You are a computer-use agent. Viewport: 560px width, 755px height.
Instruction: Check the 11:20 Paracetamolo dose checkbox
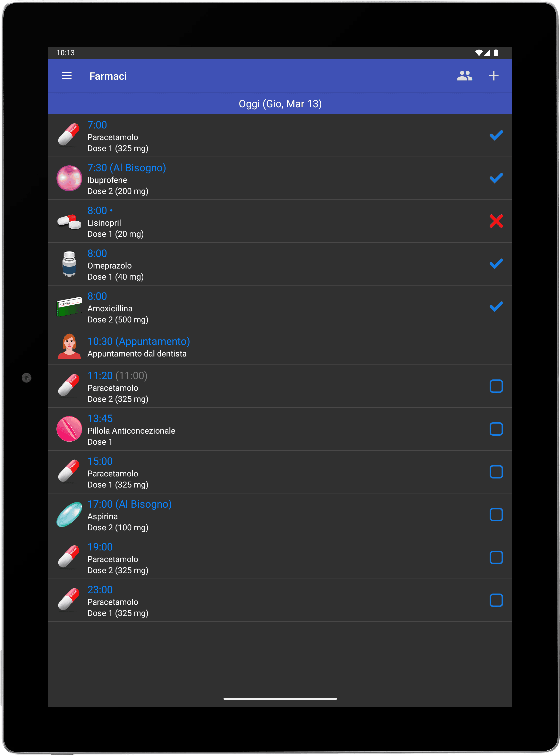coord(496,386)
